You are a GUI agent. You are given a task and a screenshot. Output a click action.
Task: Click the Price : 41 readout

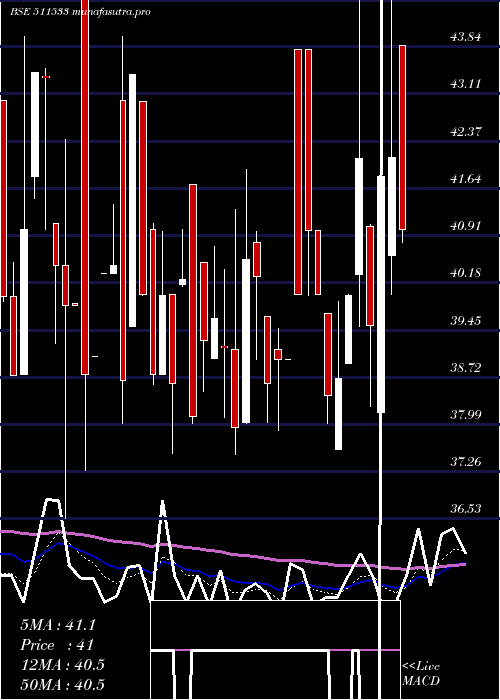coord(57,645)
